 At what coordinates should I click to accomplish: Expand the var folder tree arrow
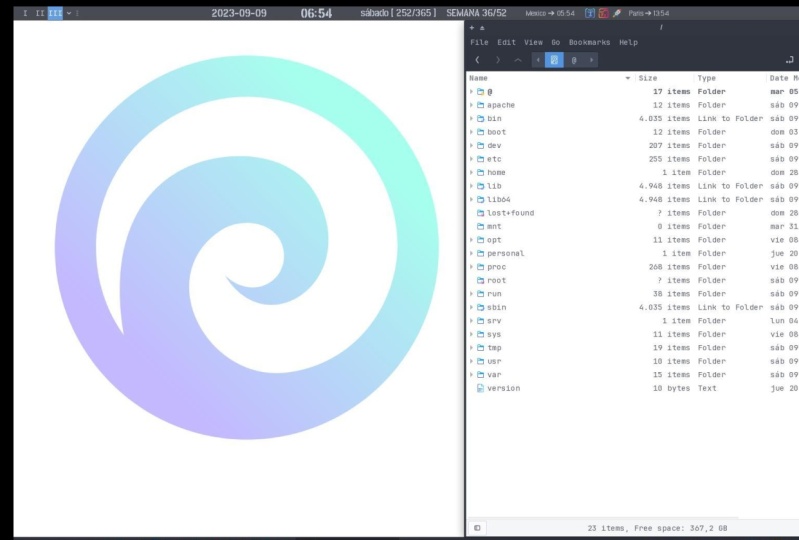(471, 374)
